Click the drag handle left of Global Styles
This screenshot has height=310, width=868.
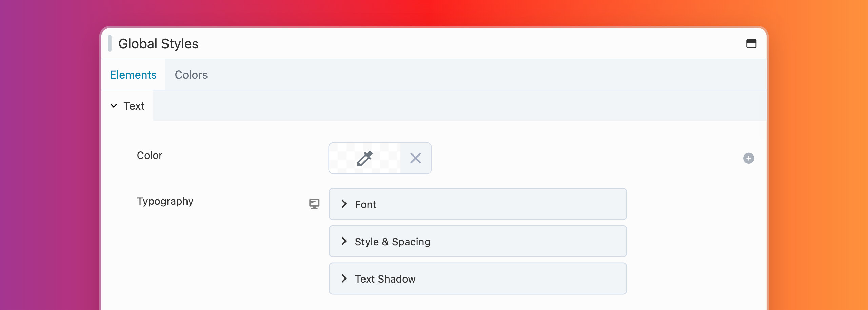(x=110, y=44)
